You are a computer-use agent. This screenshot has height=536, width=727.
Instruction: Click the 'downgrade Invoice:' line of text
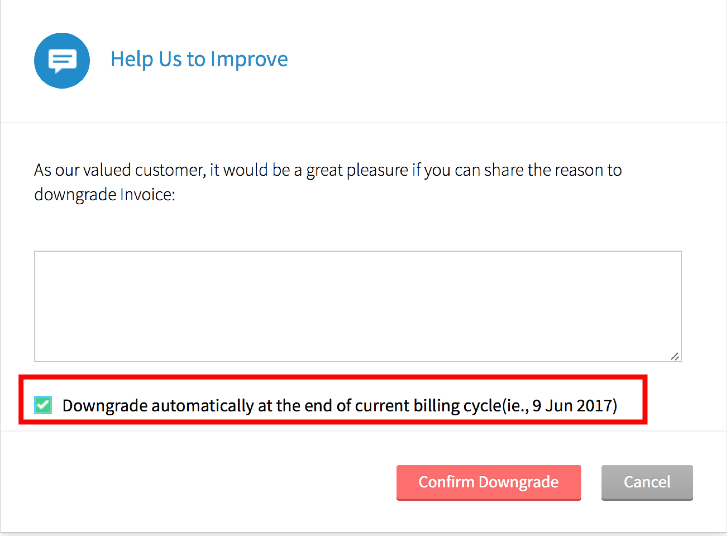104,195
